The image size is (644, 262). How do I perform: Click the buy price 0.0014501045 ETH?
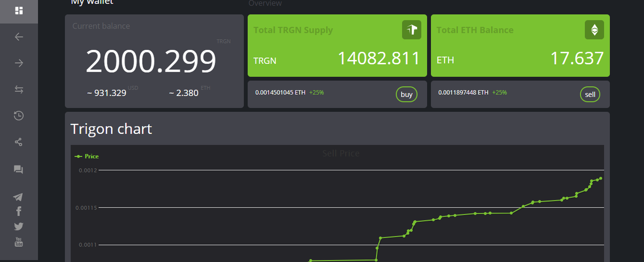click(x=279, y=92)
